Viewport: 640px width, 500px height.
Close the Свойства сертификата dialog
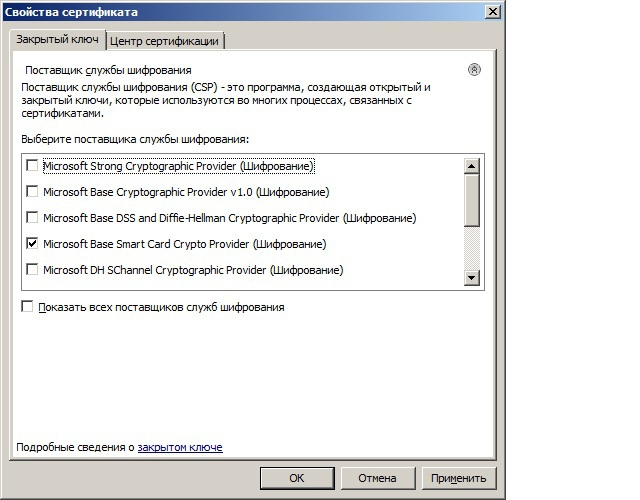[x=493, y=11]
